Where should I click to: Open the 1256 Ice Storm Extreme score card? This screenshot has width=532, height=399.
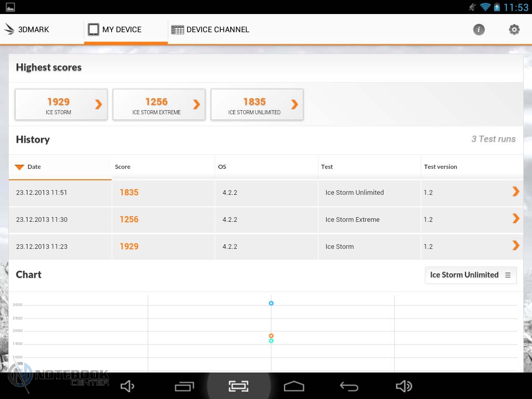coord(159,104)
